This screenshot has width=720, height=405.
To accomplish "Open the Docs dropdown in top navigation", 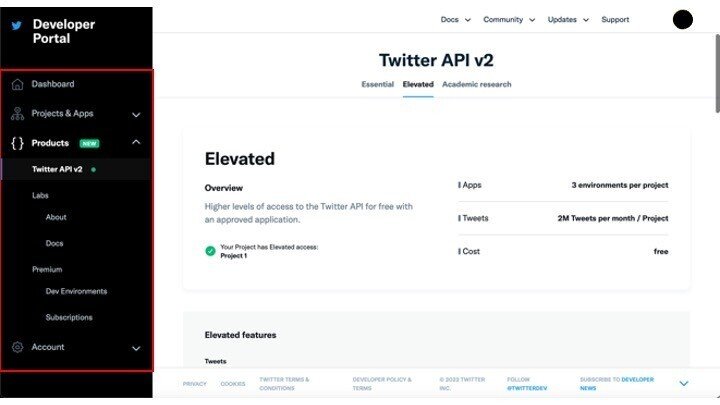I will [456, 20].
